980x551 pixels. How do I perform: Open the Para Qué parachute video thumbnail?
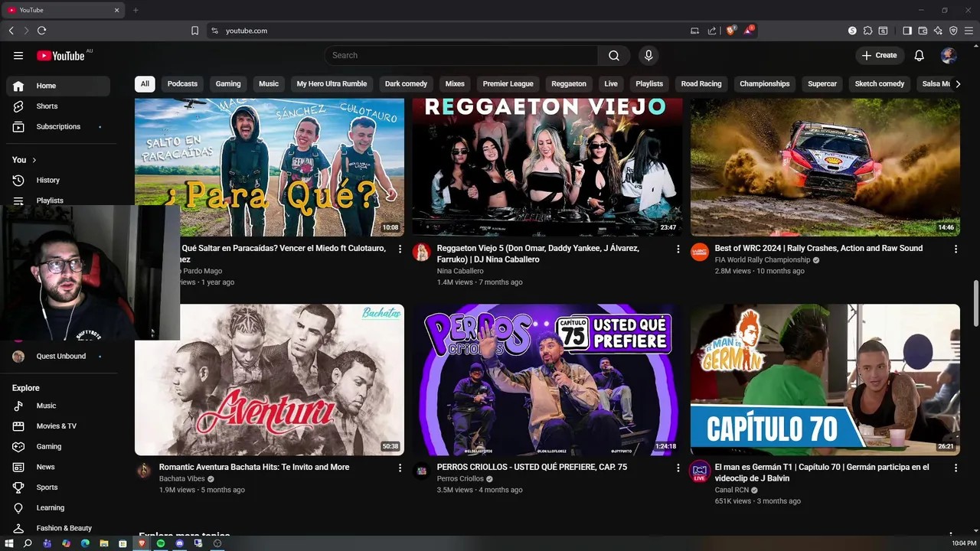(x=269, y=168)
